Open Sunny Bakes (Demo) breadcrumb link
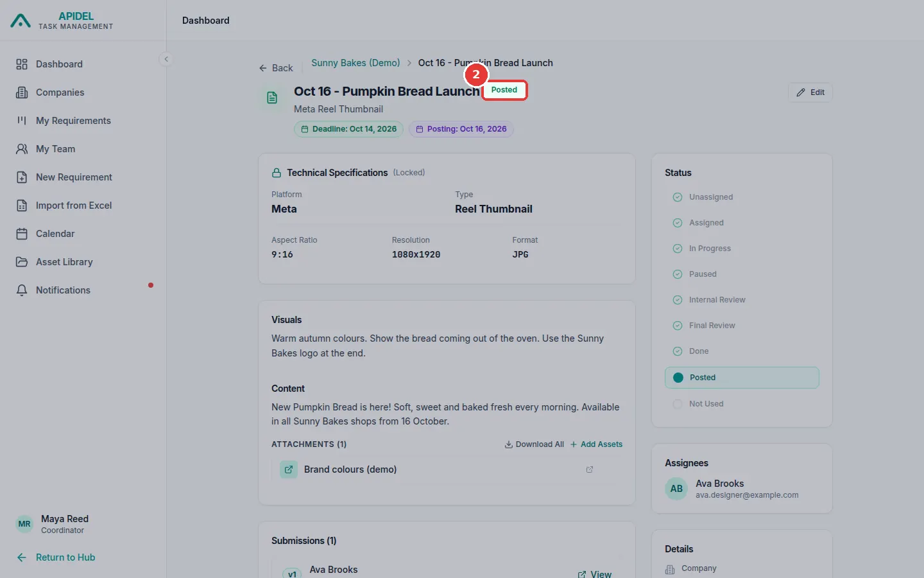Image resolution: width=924 pixels, height=578 pixels. (x=355, y=63)
